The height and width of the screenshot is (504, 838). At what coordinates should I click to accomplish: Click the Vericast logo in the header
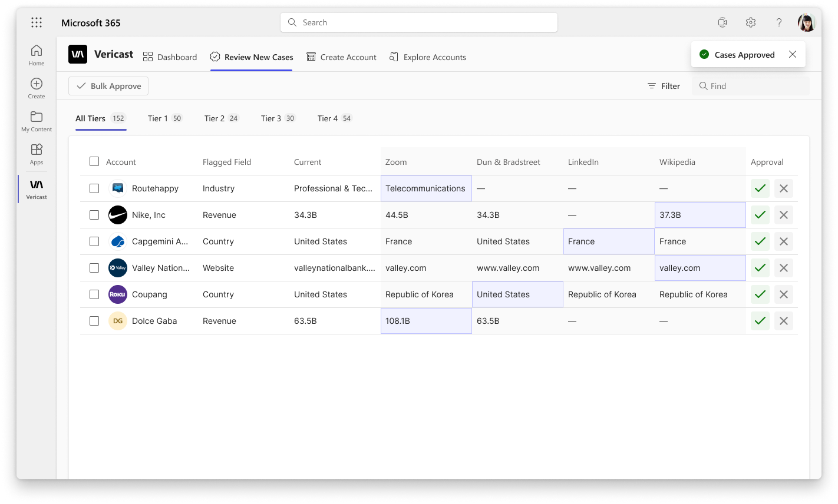coord(78,55)
